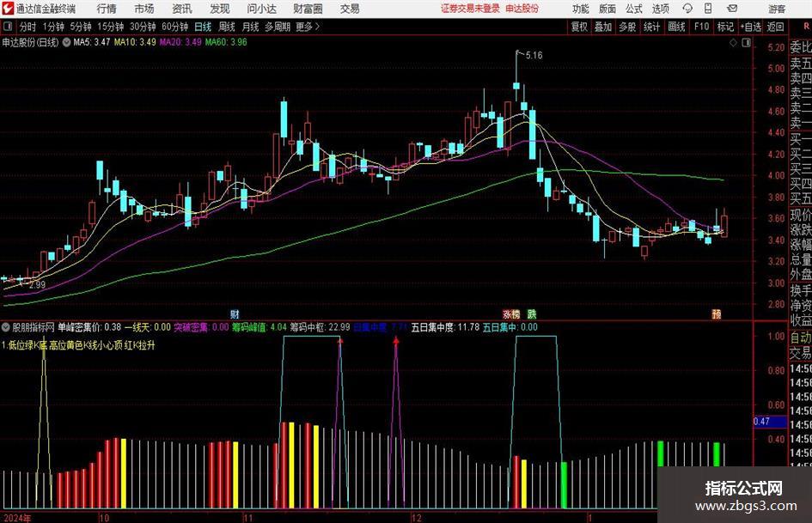Viewport: 812px width, 523px height.
Task: Switch to the 分时 period tab
Action: coord(27,27)
